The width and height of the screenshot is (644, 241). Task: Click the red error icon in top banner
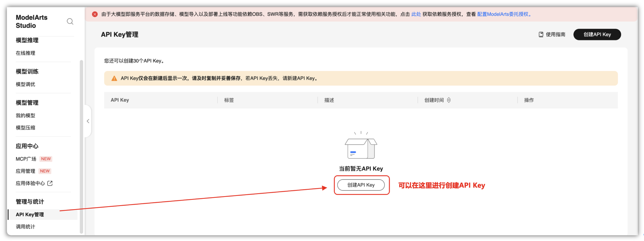pos(95,14)
